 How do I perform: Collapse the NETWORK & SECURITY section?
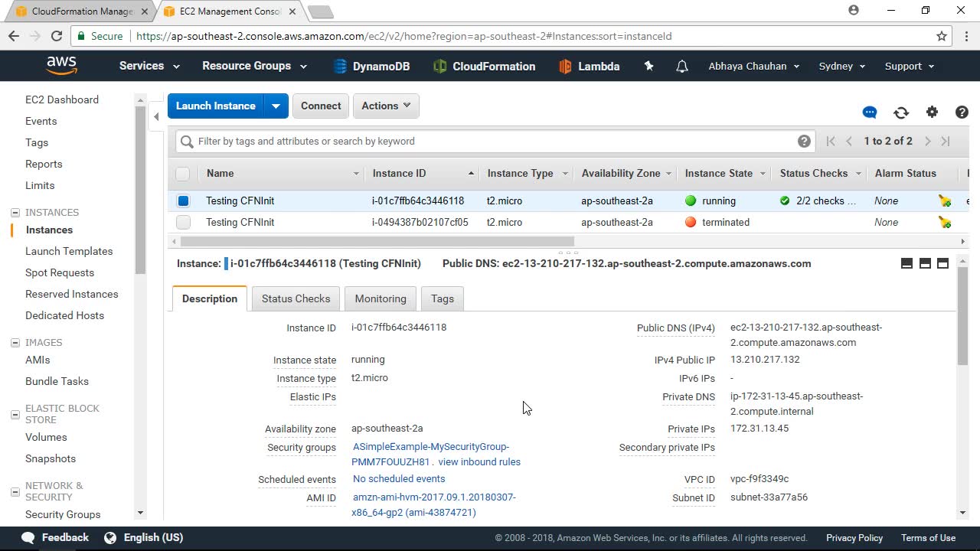15,491
